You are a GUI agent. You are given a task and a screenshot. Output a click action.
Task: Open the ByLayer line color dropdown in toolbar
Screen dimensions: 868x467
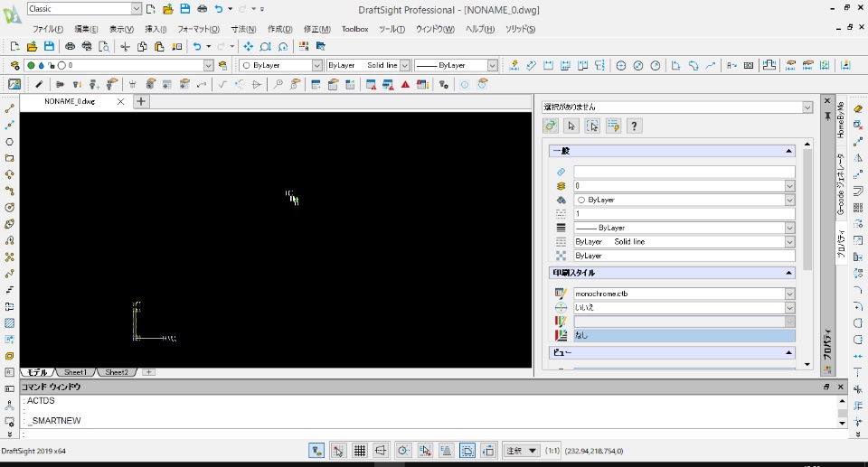point(316,65)
